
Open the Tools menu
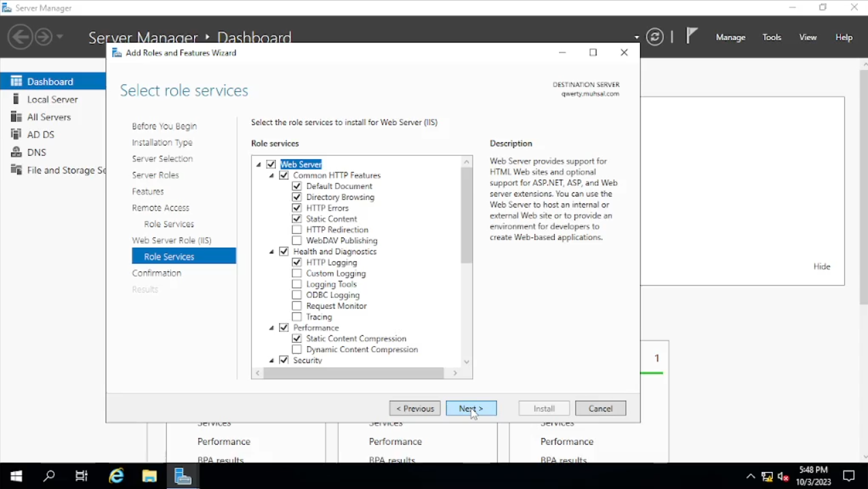[x=771, y=37]
